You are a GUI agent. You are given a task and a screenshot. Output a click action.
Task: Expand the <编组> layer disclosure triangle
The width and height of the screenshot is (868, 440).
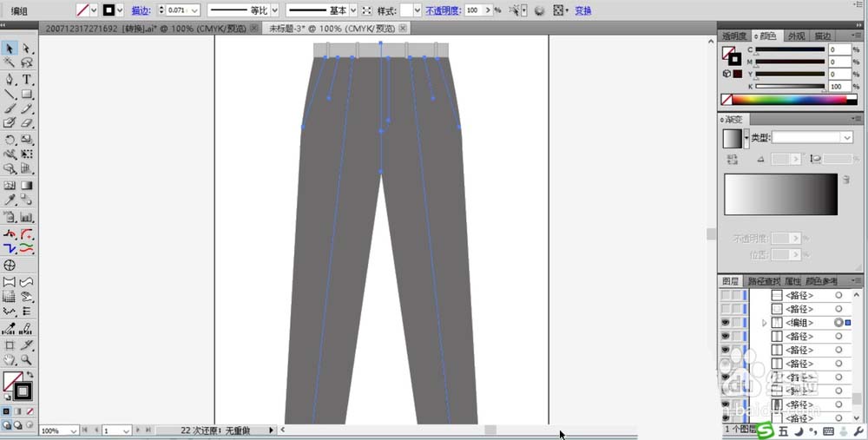click(x=765, y=323)
